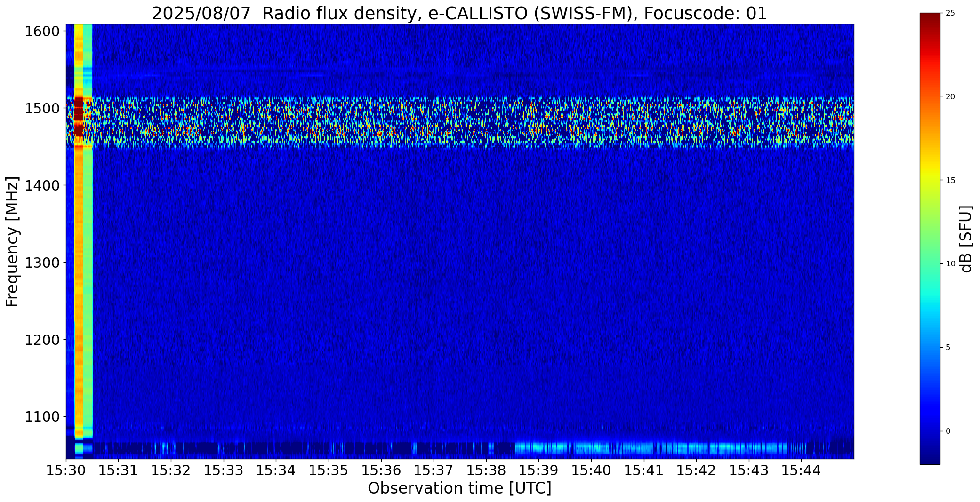Click the colorbar tick label 0

[x=948, y=431]
